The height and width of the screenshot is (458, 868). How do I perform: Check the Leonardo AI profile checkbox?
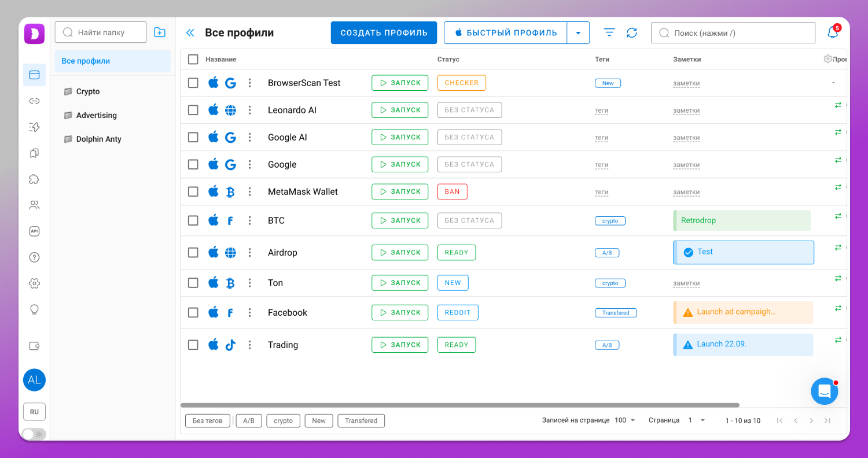point(193,110)
